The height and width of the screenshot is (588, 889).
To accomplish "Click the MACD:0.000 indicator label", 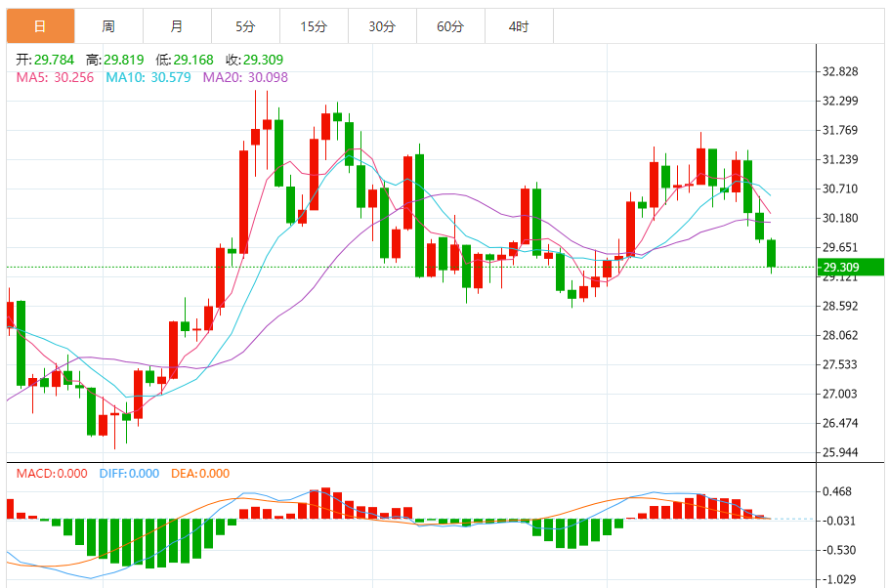I will pyautogui.click(x=52, y=474).
